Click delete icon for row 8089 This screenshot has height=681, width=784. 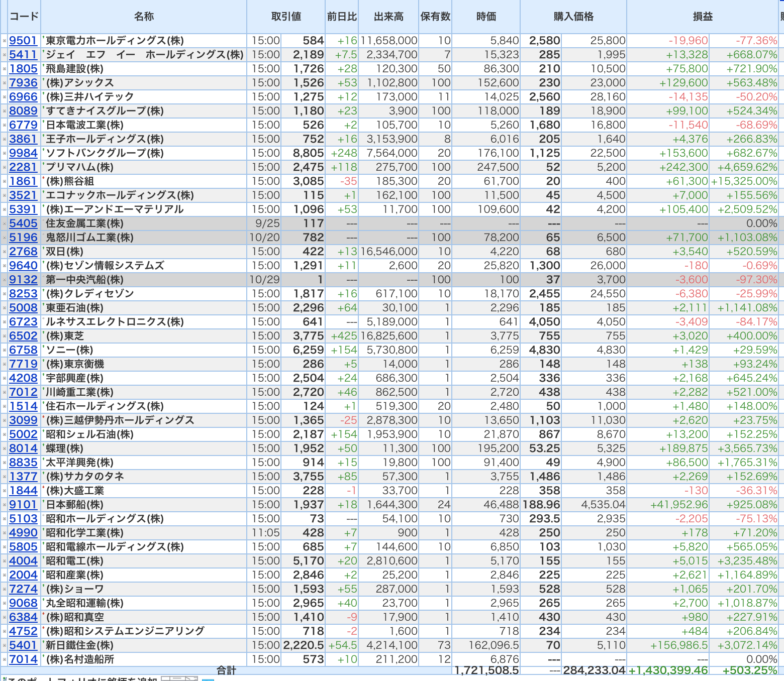[5, 111]
